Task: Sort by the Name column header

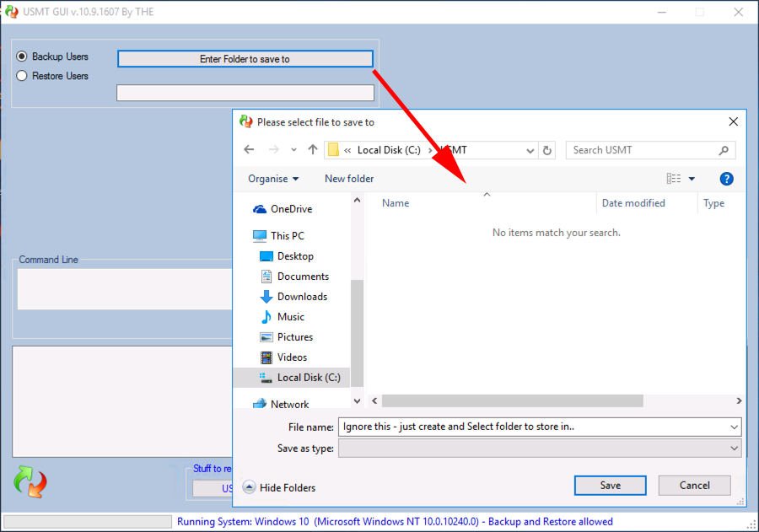Action: click(396, 203)
